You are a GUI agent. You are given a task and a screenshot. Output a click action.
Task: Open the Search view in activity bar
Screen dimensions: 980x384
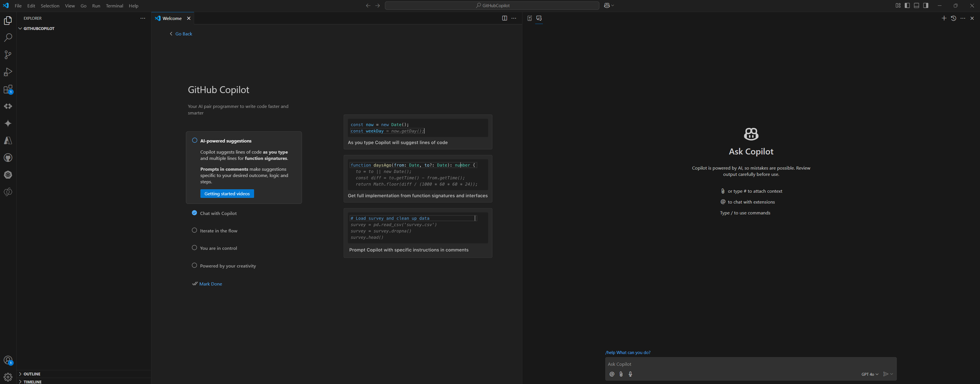click(x=8, y=38)
